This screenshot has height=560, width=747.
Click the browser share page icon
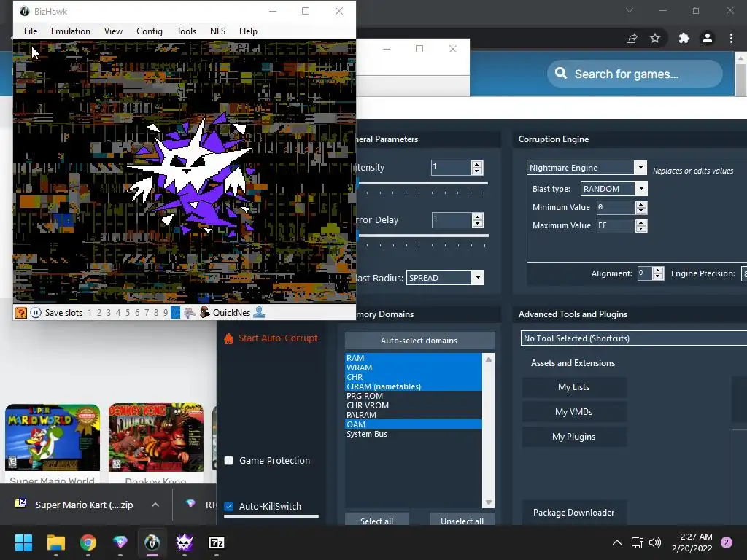(x=632, y=38)
